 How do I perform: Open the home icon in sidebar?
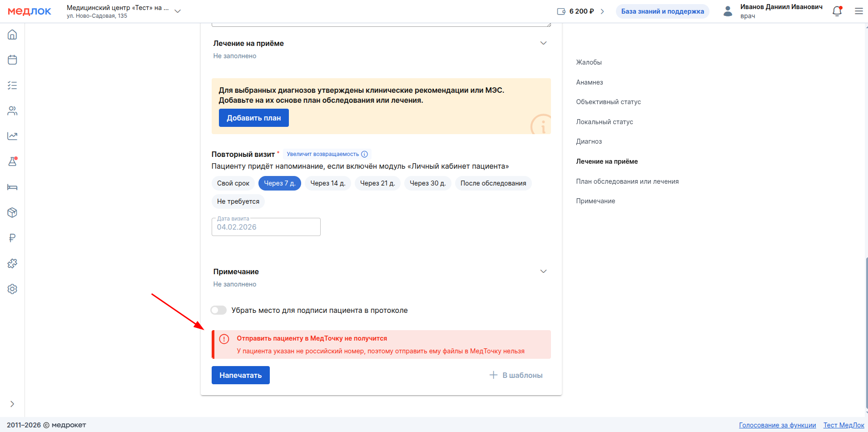pos(12,35)
